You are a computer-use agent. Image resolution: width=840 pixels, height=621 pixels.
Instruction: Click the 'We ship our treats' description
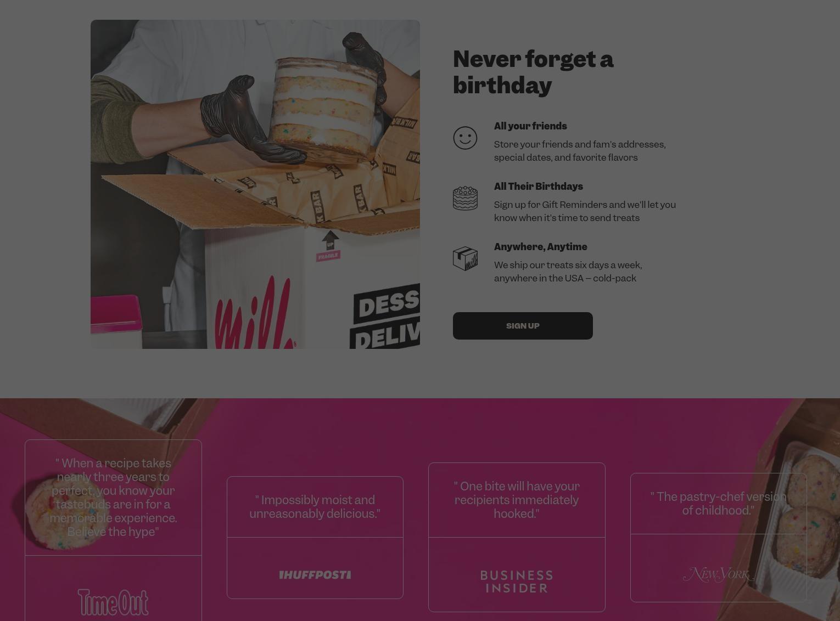tap(568, 272)
